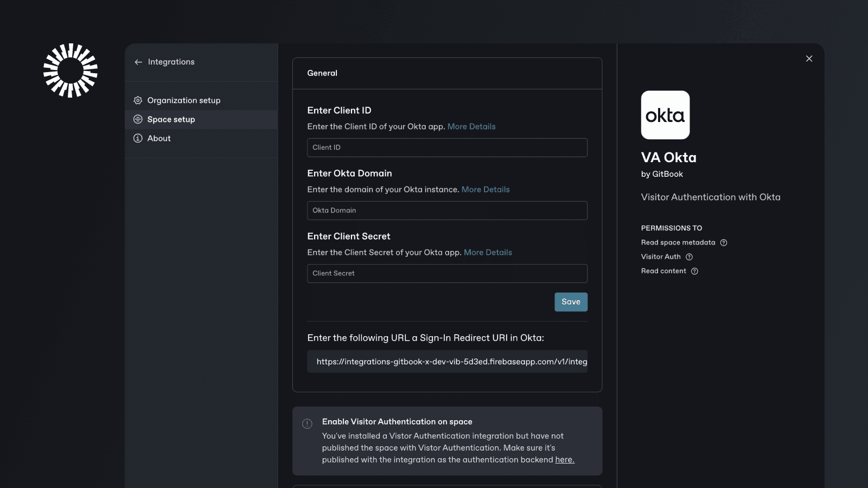Close the integration panel with the X
Image resolution: width=868 pixels, height=488 pixels.
[809, 59]
